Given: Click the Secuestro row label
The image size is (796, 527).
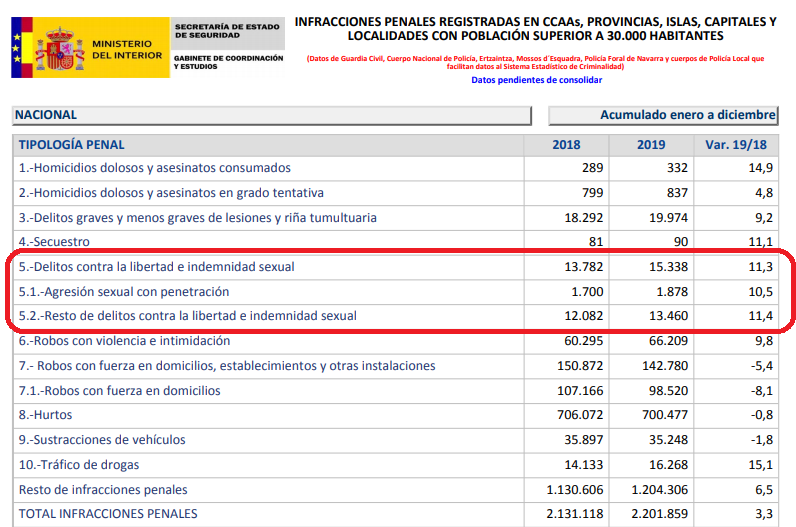Looking at the screenshot, I should [x=54, y=242].
